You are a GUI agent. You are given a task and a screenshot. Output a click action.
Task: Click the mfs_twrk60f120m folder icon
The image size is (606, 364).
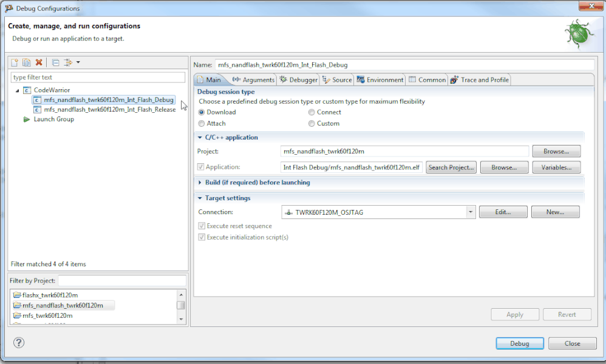click(x=17, y=315)
